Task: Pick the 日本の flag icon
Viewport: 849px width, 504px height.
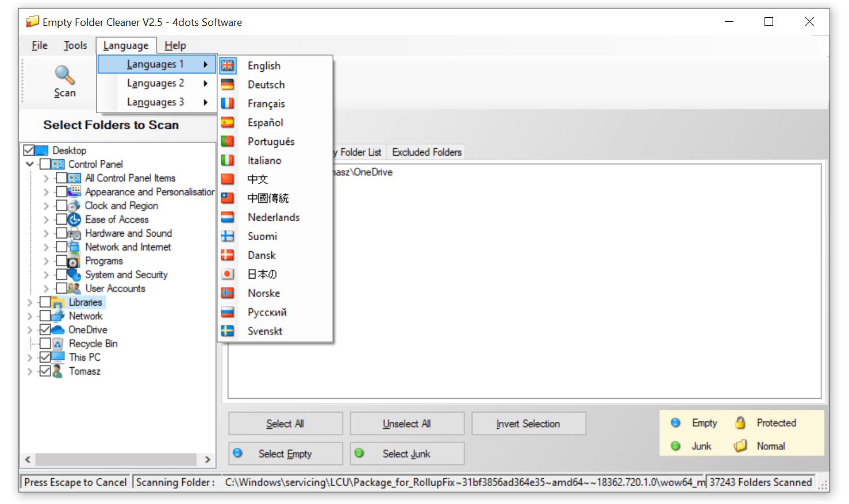Action: (x=228, y=274)
